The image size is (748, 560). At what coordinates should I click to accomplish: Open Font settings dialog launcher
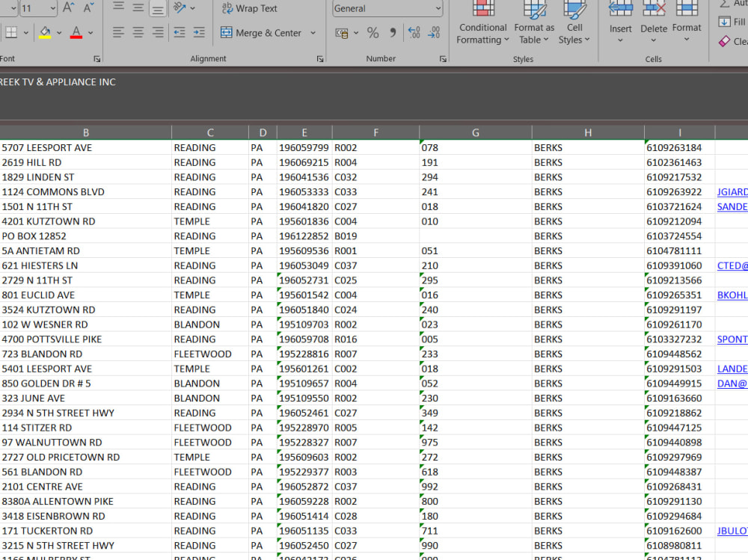[96, 58]
